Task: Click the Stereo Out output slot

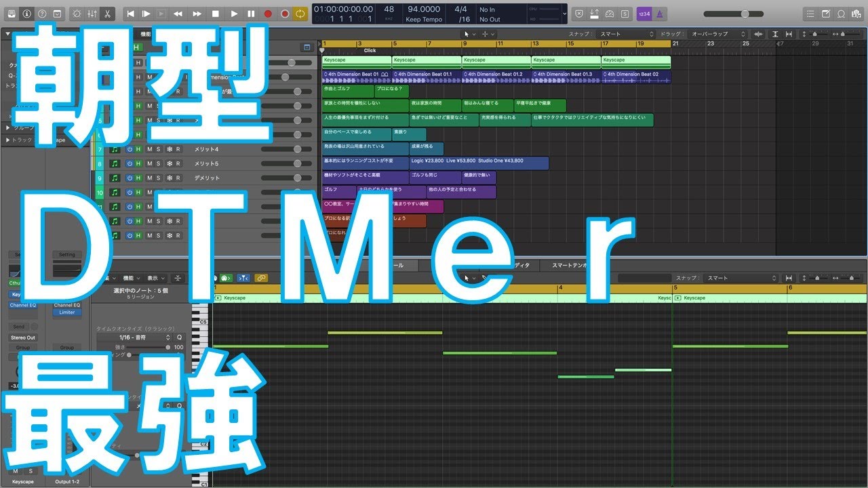Action: [x=23, y=337]
